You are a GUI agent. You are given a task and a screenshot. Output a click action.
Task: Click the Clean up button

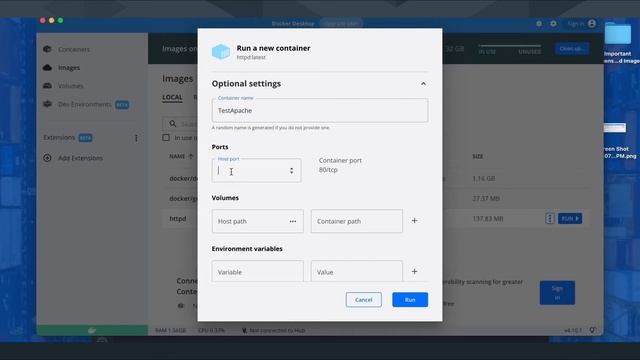tap(571, 49)
